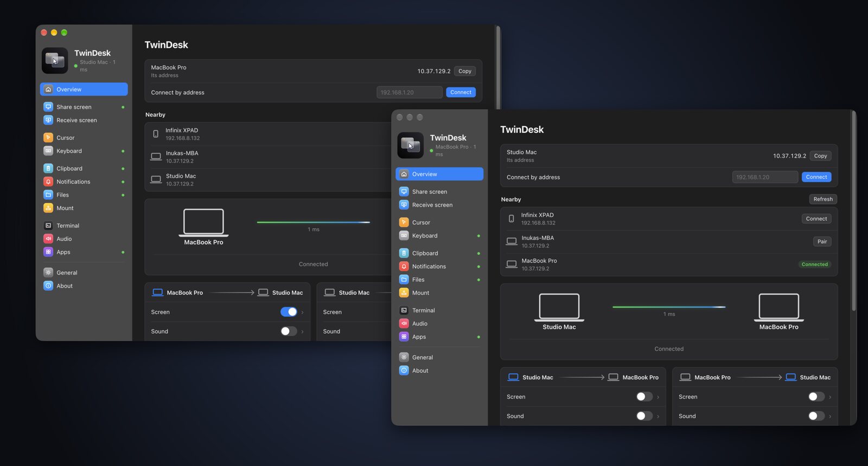Viewport: 868px width, 466px height.
Task: Enable the Sound toggle in the background window
Action: click(x=289, y=331)
